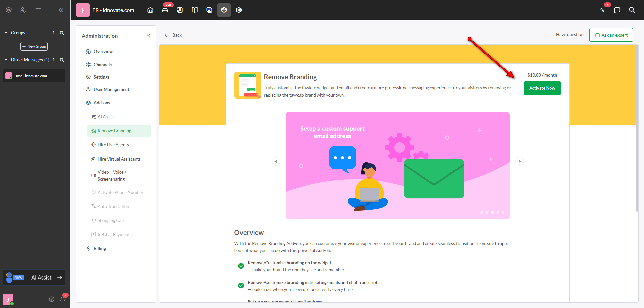The image size is (644, 308).
Task: Click the search magnifier at top right
Action: coord(632,10)
